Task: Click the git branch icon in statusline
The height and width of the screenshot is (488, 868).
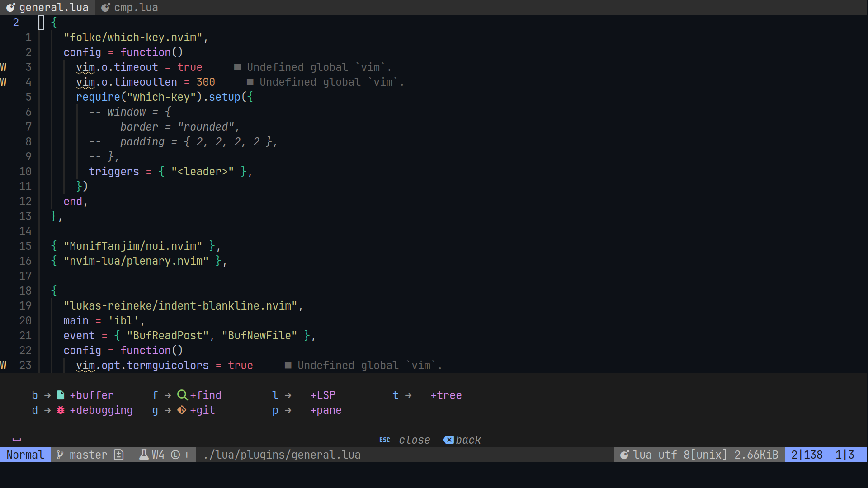Action: point(60,455)
